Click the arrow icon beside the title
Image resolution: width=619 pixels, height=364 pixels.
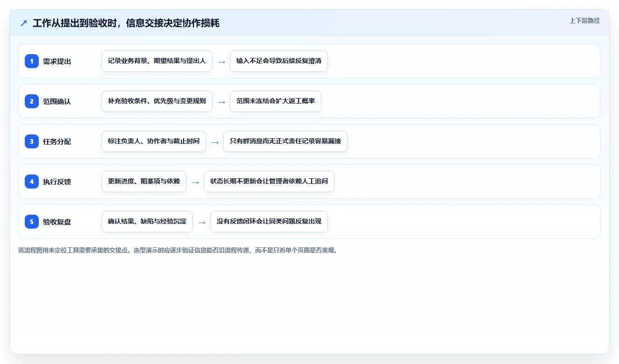click(x=24, y=23)
